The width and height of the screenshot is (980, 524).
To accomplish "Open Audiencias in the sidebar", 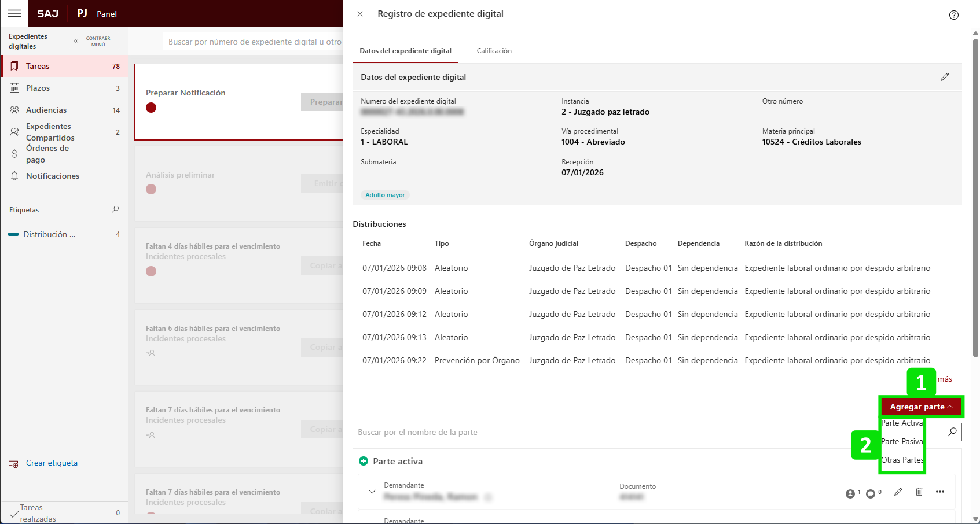I will tap(46, 110).
